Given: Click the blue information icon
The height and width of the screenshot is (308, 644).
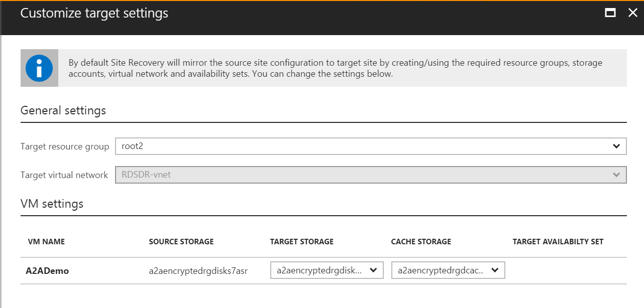Looking at the screenshot, I should [39, 68].
